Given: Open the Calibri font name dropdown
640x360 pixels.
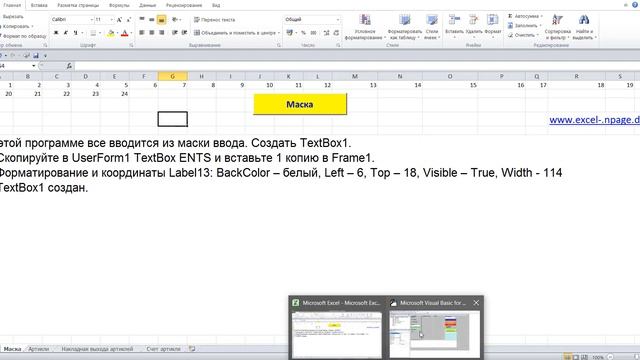Looking at the screenshot, I should (91, 20).
